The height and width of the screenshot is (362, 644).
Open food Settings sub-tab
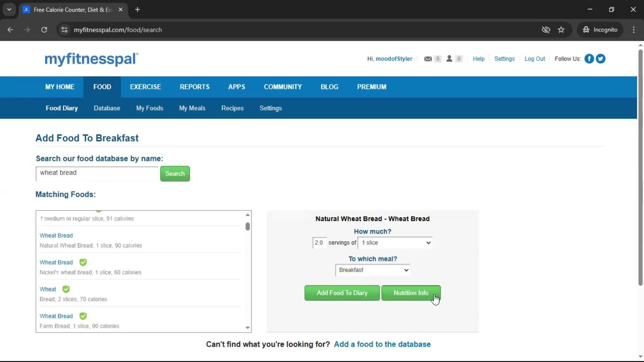coord(271,108)
